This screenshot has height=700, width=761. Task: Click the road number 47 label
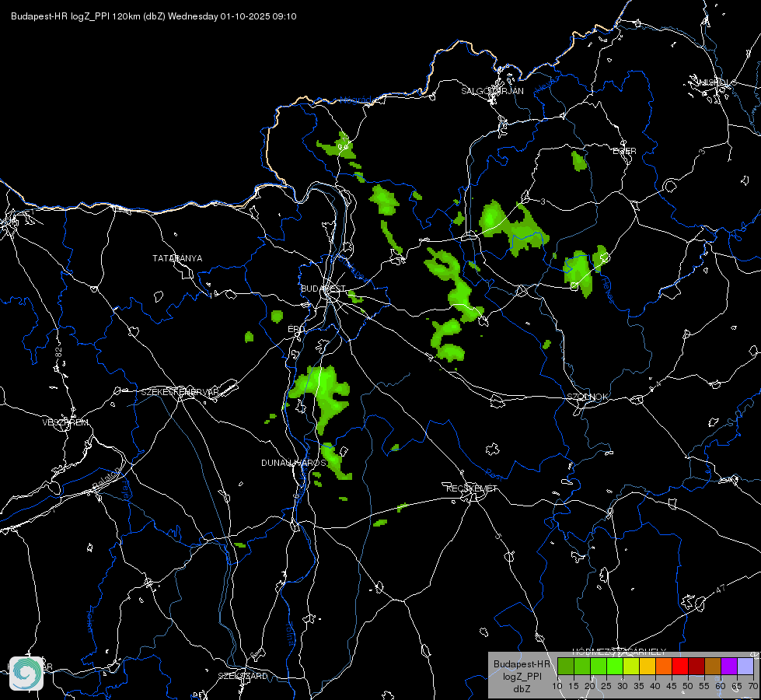tap(721, 589)
